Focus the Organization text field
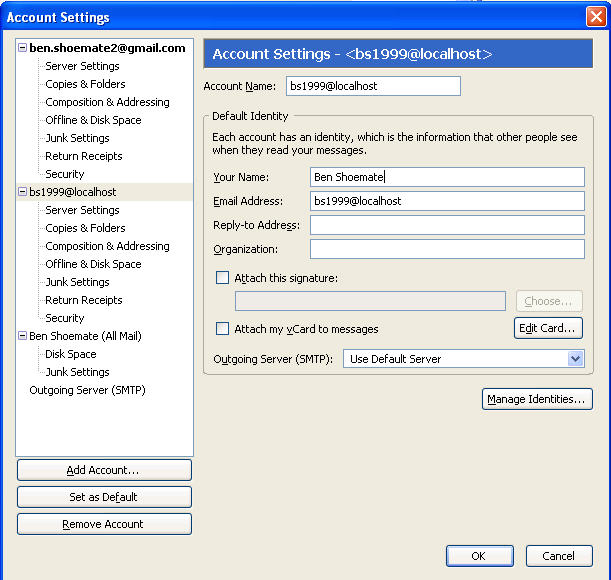Screen dimensions: 611x580 (x=446, y=249)
